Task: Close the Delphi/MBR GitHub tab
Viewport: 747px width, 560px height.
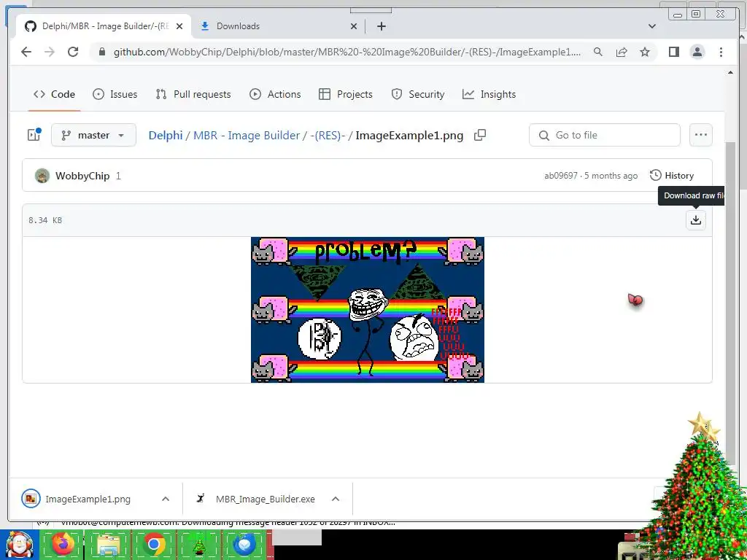Action: 179,26
